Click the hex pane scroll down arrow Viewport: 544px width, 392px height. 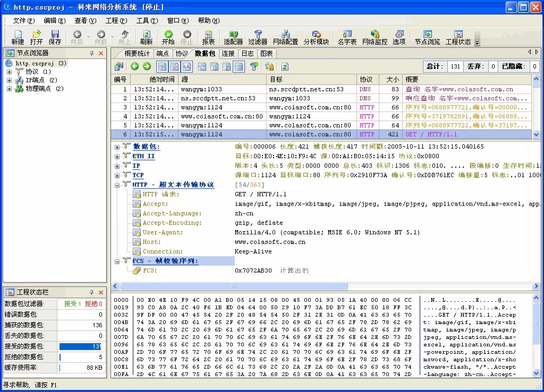(x=536, y=373)
